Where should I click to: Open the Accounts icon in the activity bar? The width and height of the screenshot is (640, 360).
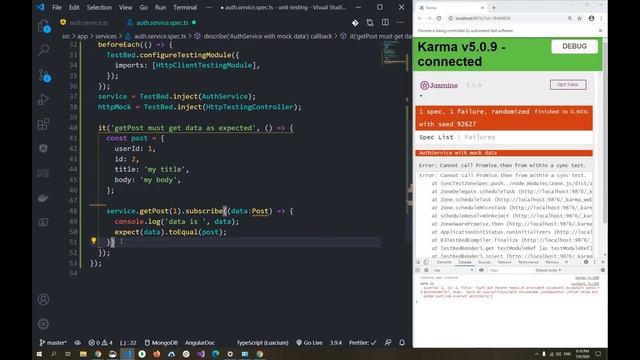pos(43,299)
